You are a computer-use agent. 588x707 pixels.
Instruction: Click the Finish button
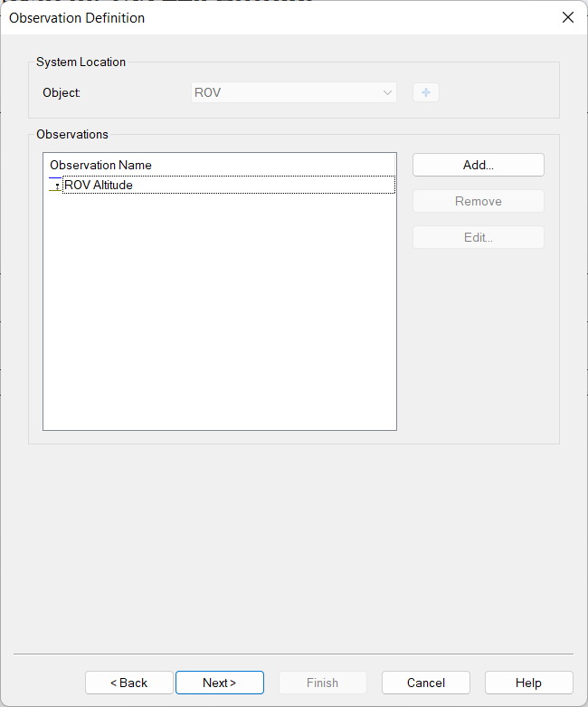(x=323, y=683)
